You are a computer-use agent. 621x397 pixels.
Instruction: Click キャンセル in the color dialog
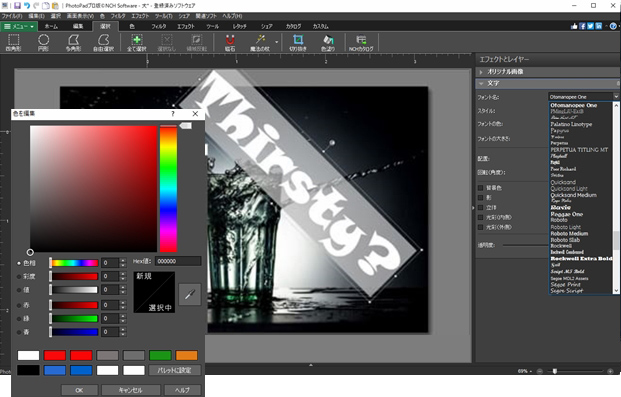pos(131,390)
